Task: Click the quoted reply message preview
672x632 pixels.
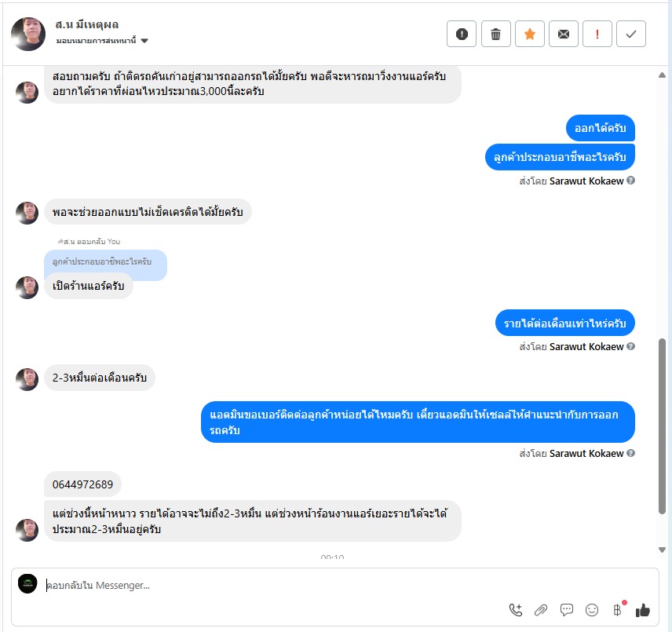Action: point(105,261)
